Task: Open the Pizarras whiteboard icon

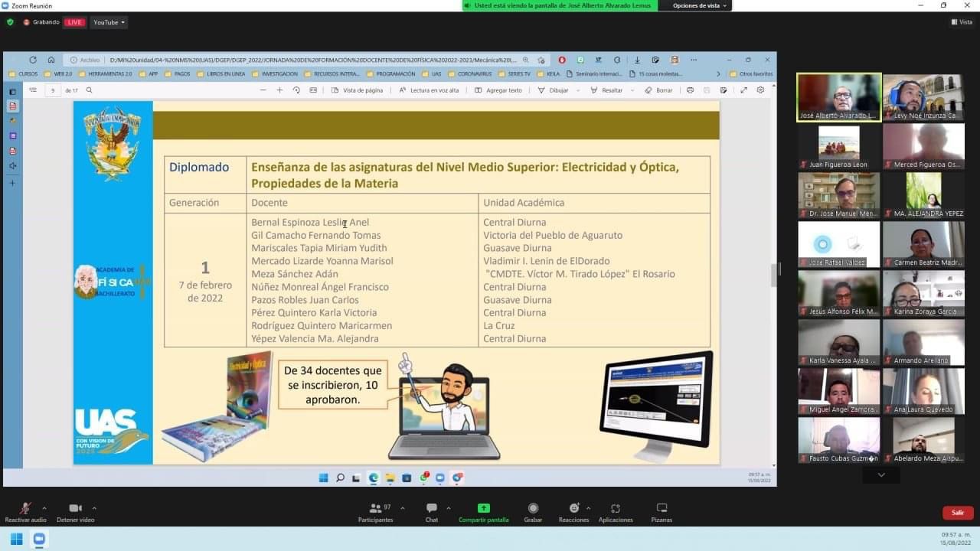Action: click(x=661, y=509)
